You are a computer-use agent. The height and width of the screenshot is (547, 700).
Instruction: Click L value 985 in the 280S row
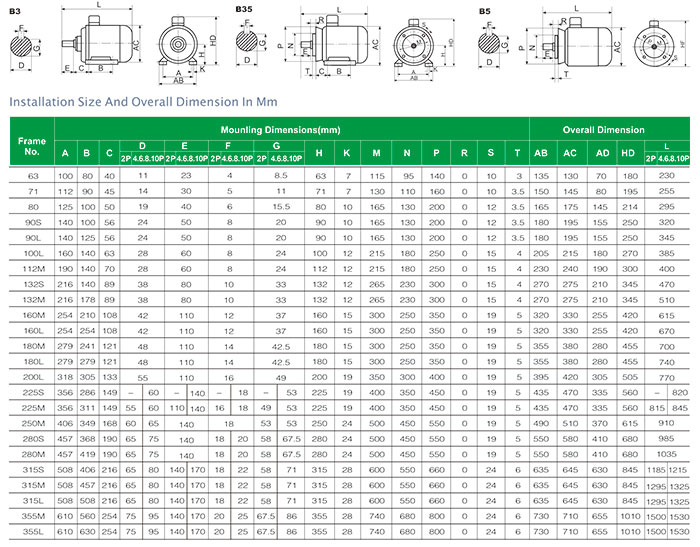coord(666,438)
